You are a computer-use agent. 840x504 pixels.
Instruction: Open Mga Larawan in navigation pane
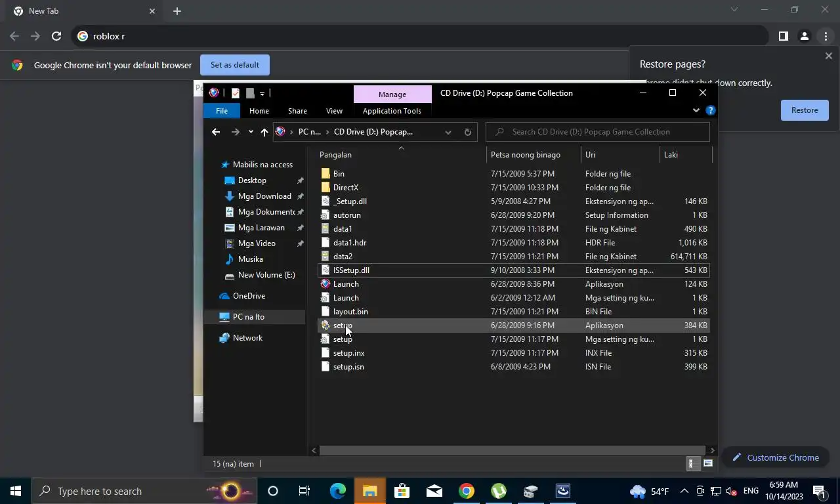tap(261, 228)
